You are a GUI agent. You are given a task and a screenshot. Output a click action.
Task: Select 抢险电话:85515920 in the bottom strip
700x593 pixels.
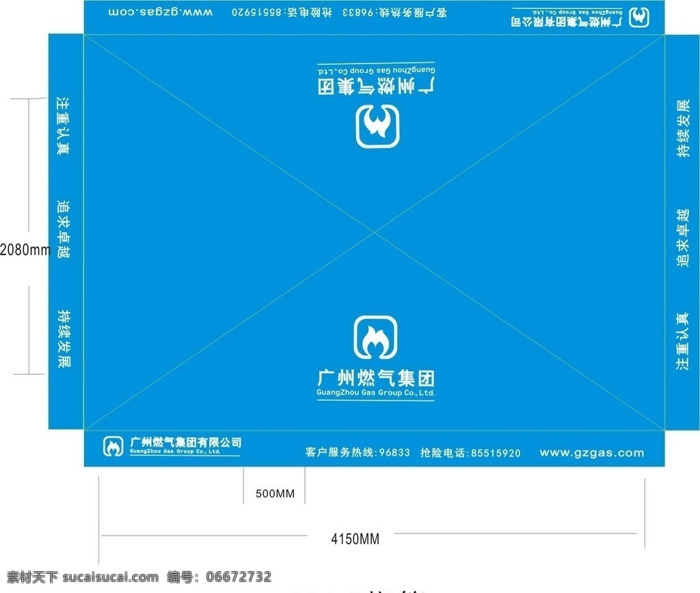tap(470, 453)
